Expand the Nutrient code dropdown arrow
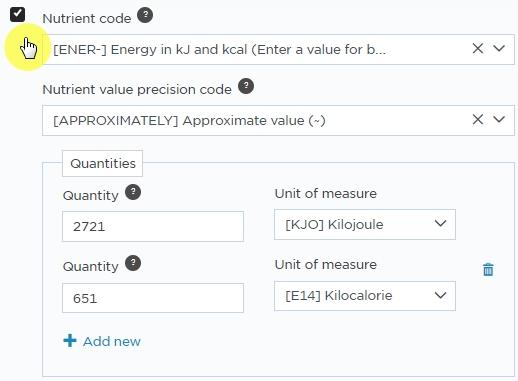The height and width of the screenshot is (381, 518). tap(499, 49)
